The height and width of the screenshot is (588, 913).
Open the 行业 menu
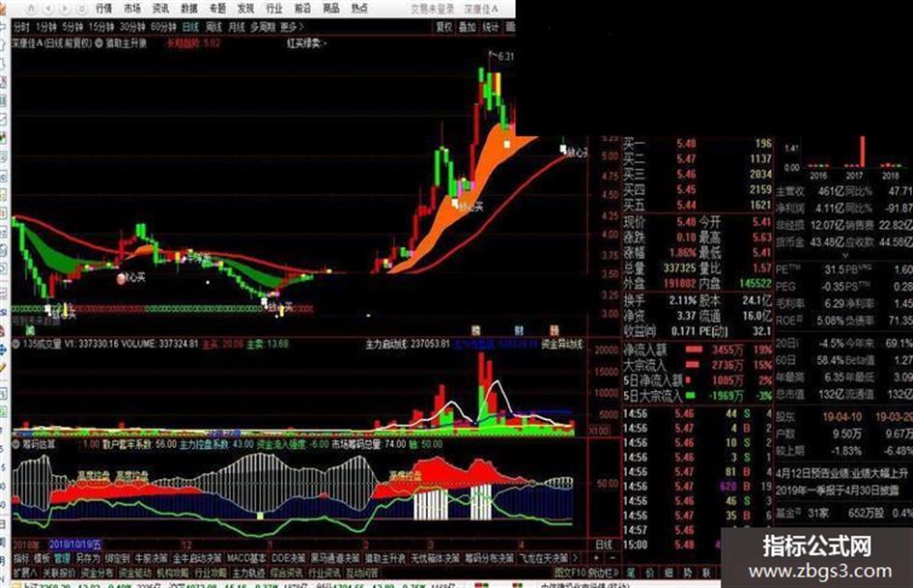point(274,8)
